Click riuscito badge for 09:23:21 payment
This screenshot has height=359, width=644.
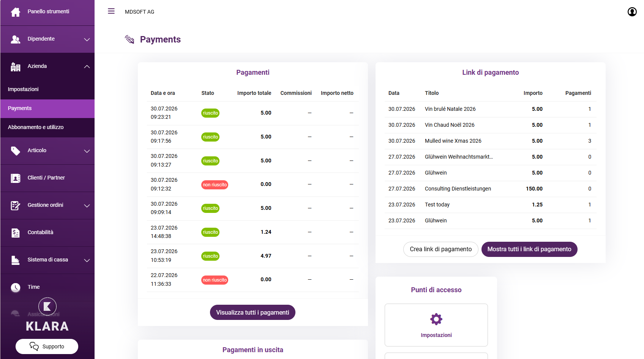click(210, 113)
